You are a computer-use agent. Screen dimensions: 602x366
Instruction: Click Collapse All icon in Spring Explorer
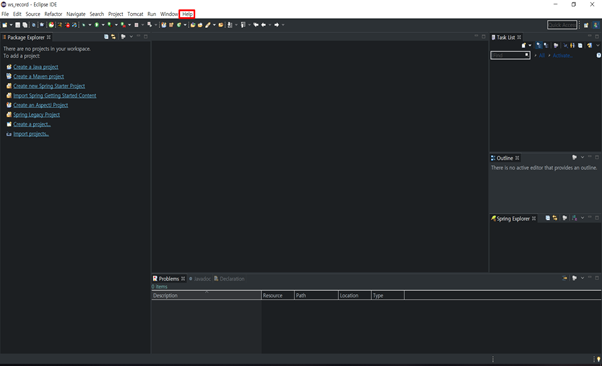[548, 218]
